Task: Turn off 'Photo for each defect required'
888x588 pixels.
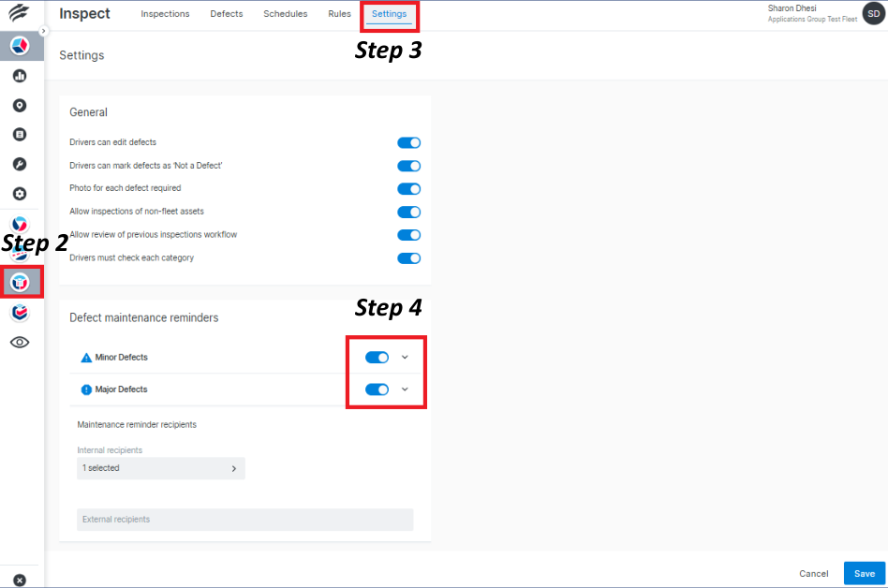Action: (x=408, y=188)
